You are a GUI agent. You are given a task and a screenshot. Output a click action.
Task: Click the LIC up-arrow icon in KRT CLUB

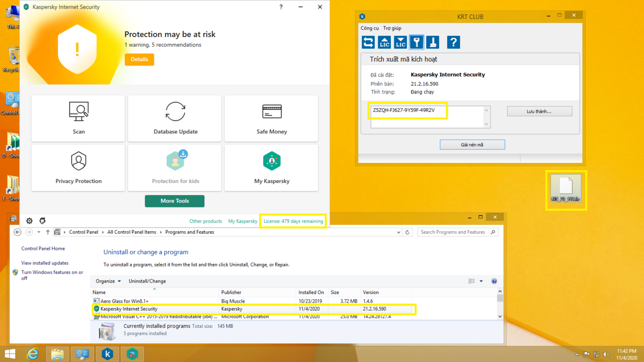(x=384, y=42)
